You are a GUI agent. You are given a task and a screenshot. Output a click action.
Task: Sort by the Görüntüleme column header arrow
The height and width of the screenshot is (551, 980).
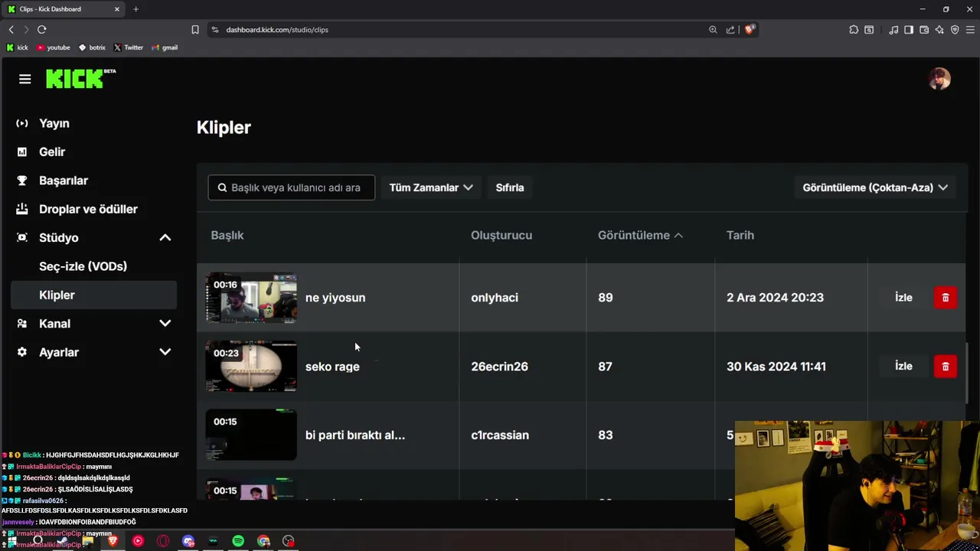click(x=678, y=235)
